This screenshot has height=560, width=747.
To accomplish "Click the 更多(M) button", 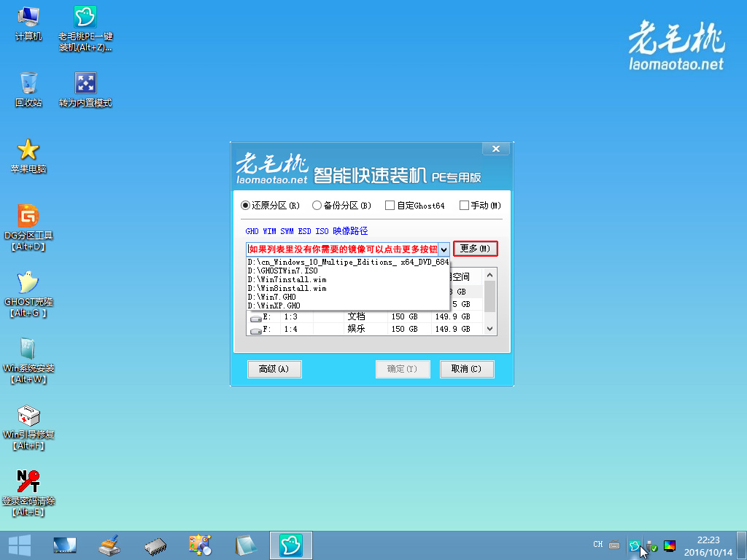I will pyautogui.click(x=475, y=249).
